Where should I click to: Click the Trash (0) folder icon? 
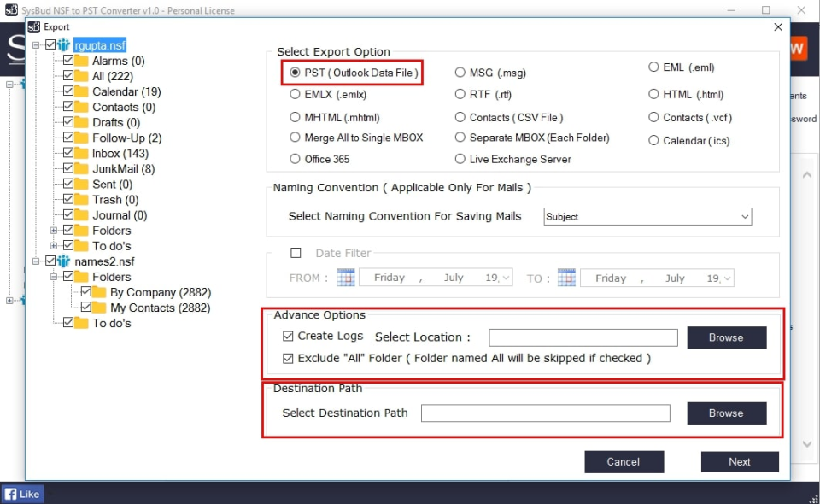tap(81, 200)
